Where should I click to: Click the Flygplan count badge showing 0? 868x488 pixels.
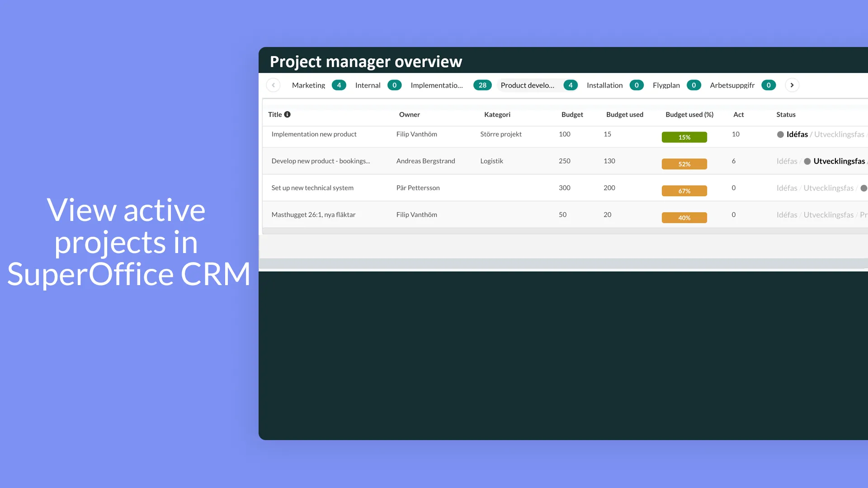(x=693, y=85)
